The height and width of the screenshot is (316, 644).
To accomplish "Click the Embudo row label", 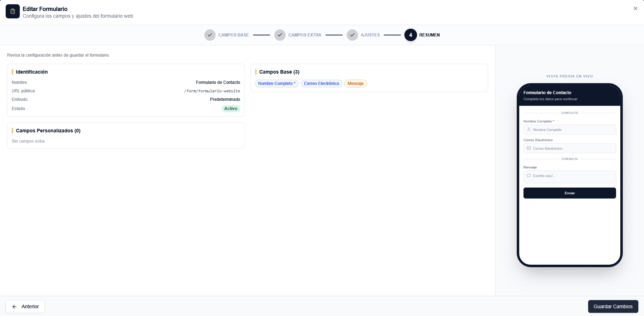I will 19,99.
